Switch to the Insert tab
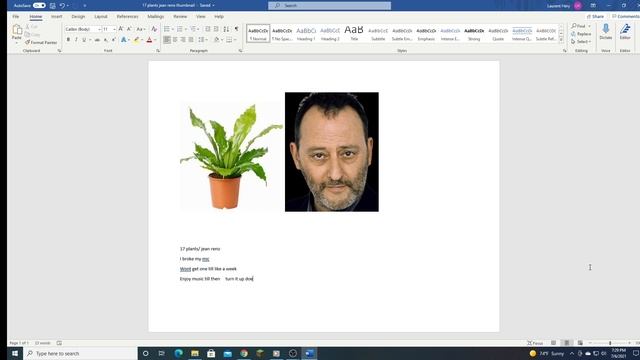This screenshot has height=360, width=640. coord(56,17)
